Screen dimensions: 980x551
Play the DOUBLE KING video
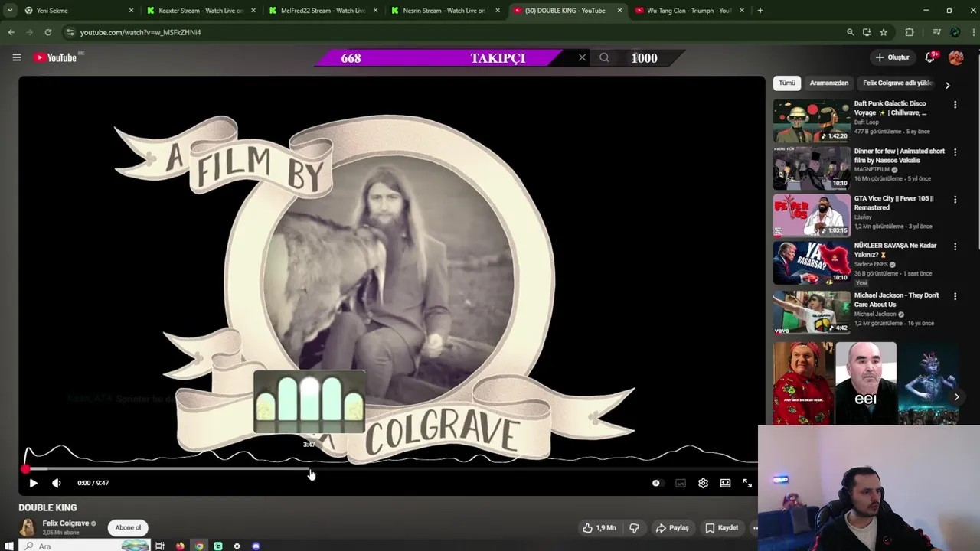[33, 483]
